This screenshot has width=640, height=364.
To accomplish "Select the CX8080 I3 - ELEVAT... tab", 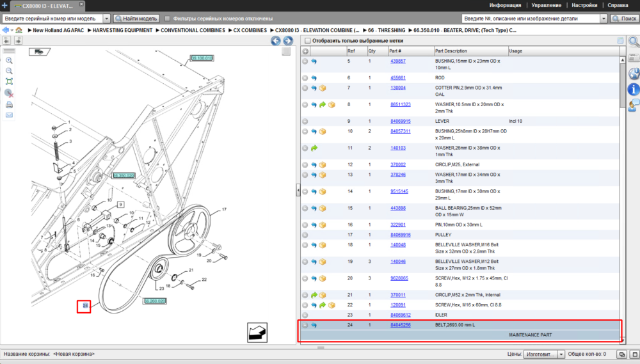I will click(x=47, y=6).
